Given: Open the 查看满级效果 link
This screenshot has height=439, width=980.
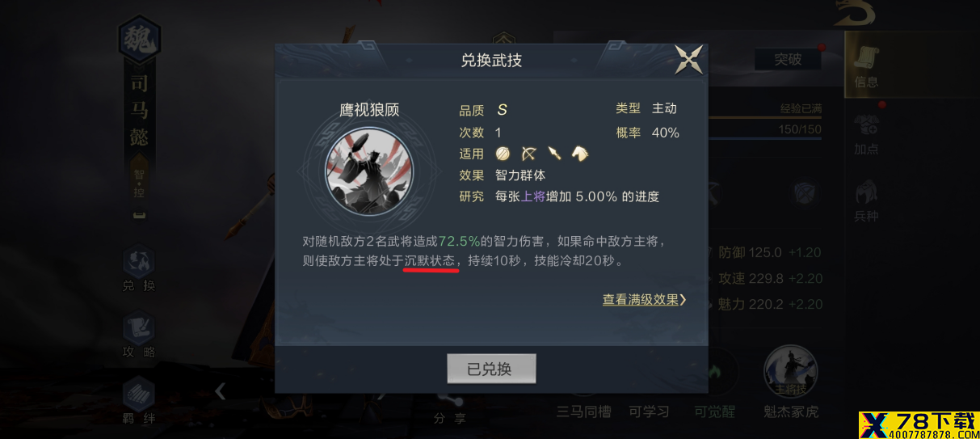Looking at the screenshot, I should coord(644,299).
